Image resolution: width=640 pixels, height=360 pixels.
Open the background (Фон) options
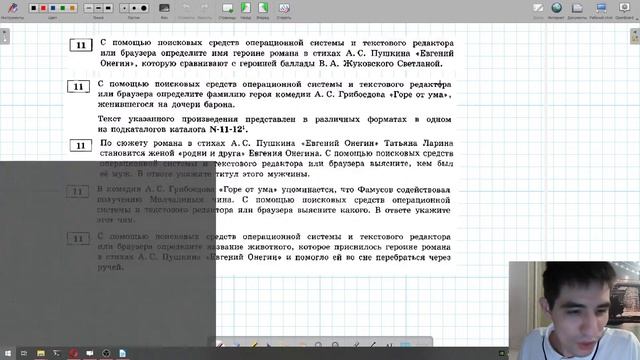(164, 9)
